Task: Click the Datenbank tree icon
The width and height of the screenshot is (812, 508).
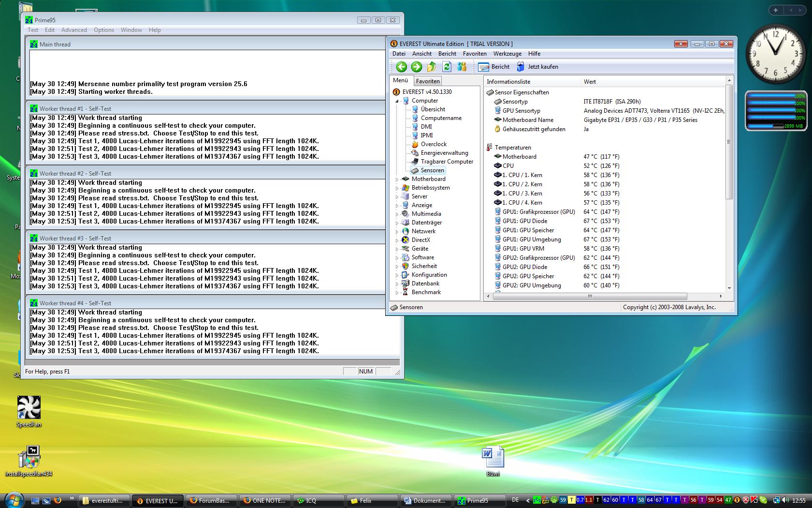Action: (406, 284)
